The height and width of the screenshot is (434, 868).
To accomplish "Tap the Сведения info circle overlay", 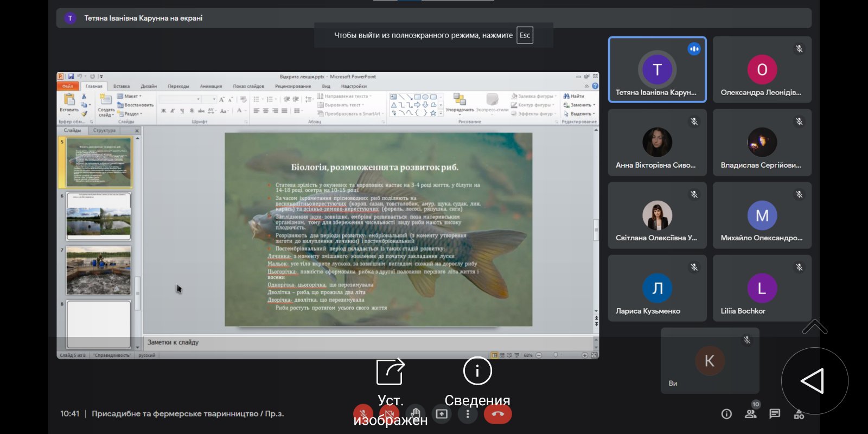I will point(477,371).
